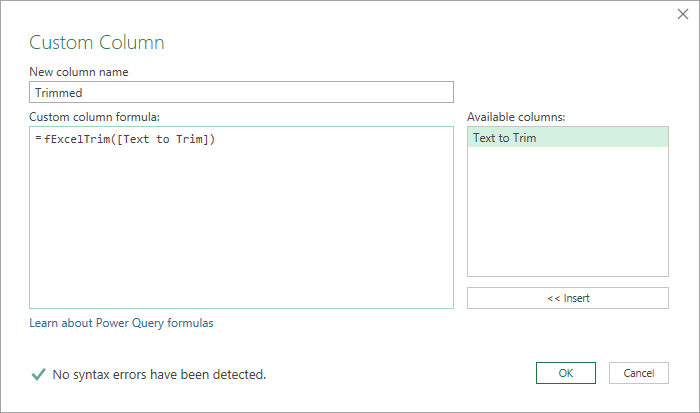
Task: Click the New column name label
Action: click(x=79, y=72)
